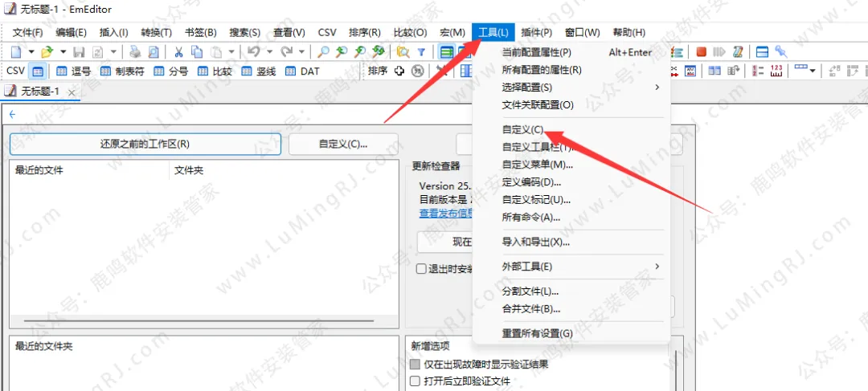Click the 123 ruler icon

tap(776, 71)
